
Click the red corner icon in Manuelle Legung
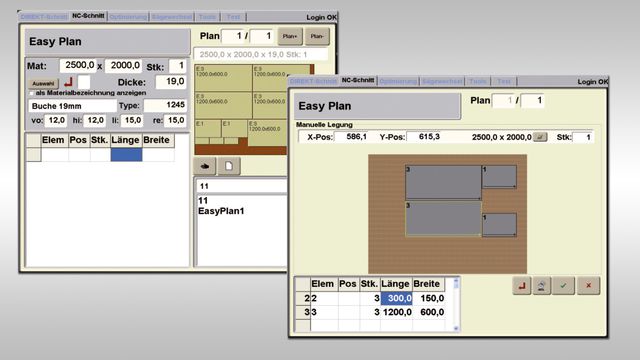[522, 286]
